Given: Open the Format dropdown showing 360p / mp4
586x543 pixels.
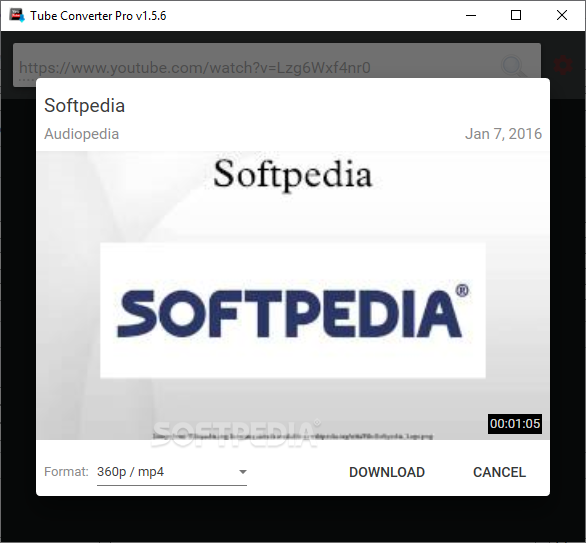Looking at the screenshot, I should click(172, 472).
